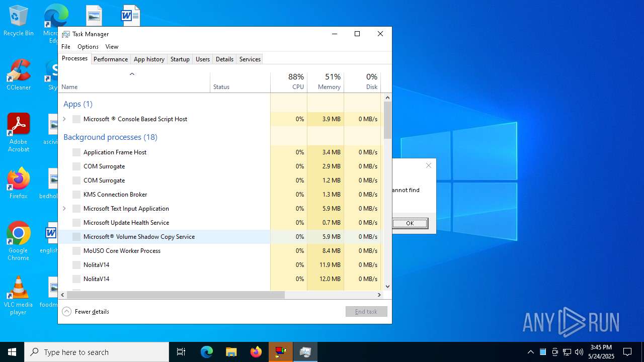Screen dimensions: 644x362
Task: Switch to the Details tab
Action: 224,59
